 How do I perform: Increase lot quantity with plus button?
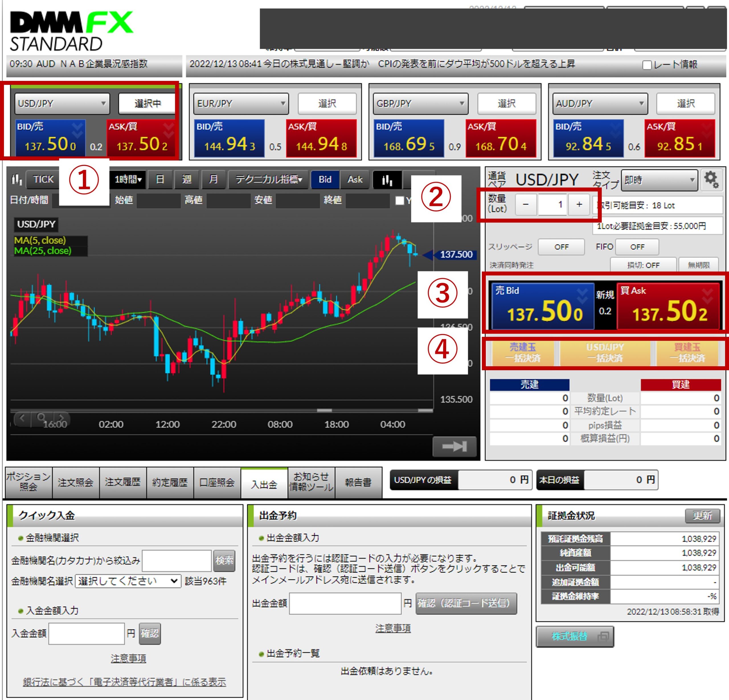tap(579, 204)
